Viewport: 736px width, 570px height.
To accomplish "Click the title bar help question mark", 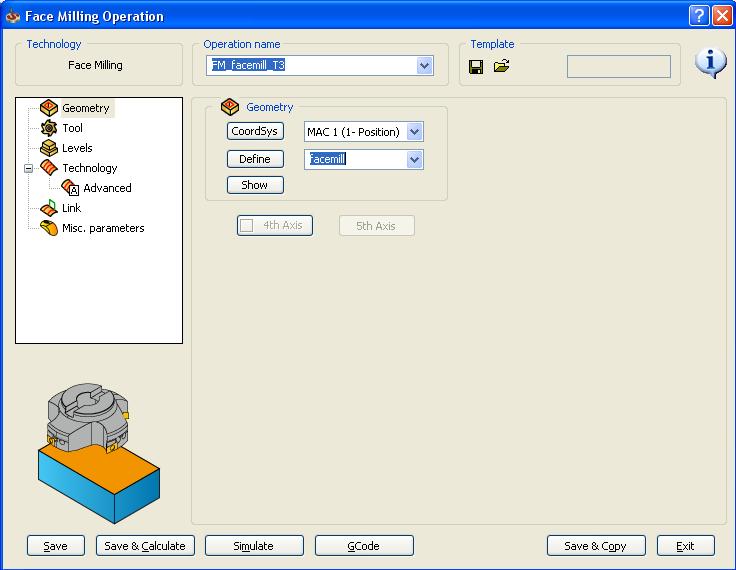I will [698, 16].
